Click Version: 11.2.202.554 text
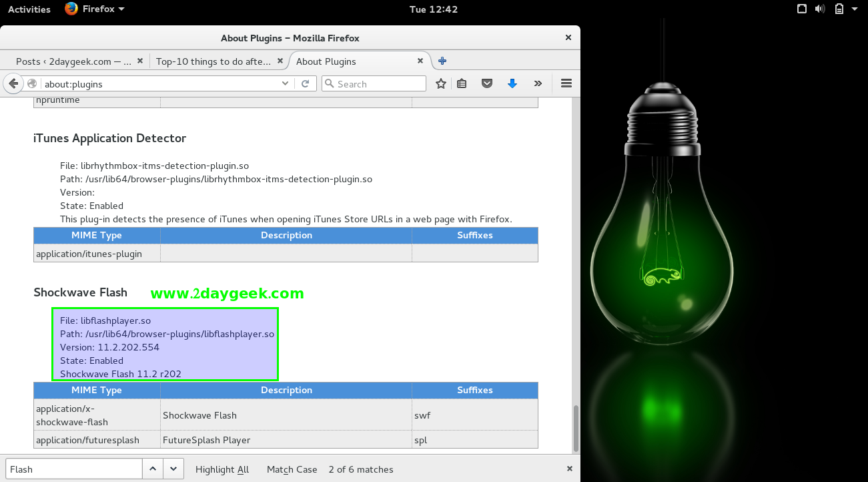Viewport: 868px width, 482px height. point(109,347)
